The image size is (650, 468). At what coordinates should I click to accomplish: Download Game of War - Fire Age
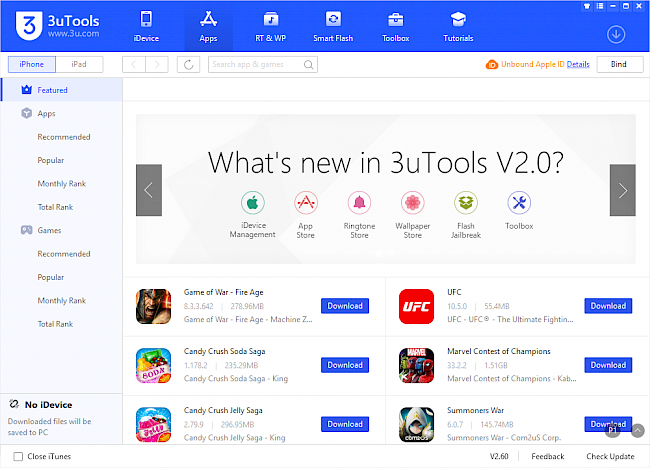pyautogui.click(x=345, y=306)
